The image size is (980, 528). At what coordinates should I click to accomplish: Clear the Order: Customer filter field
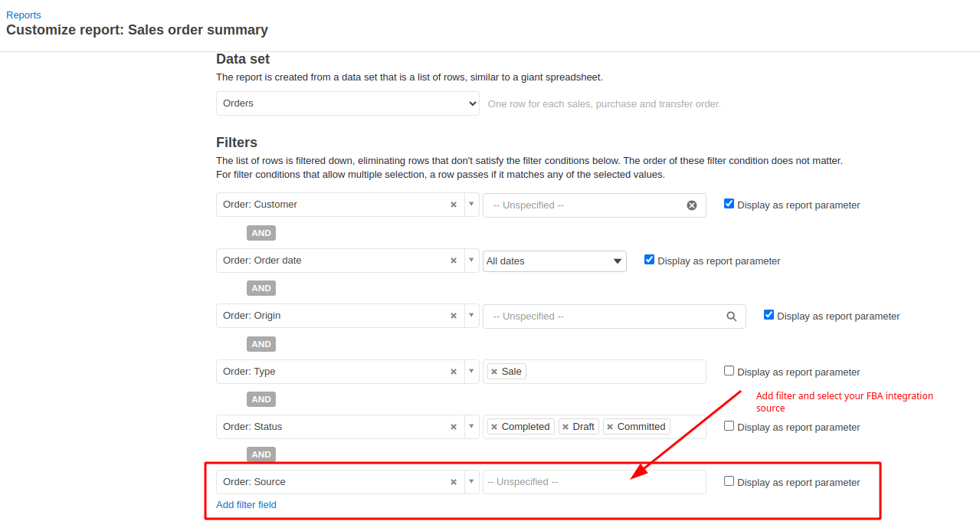[454, 205]
